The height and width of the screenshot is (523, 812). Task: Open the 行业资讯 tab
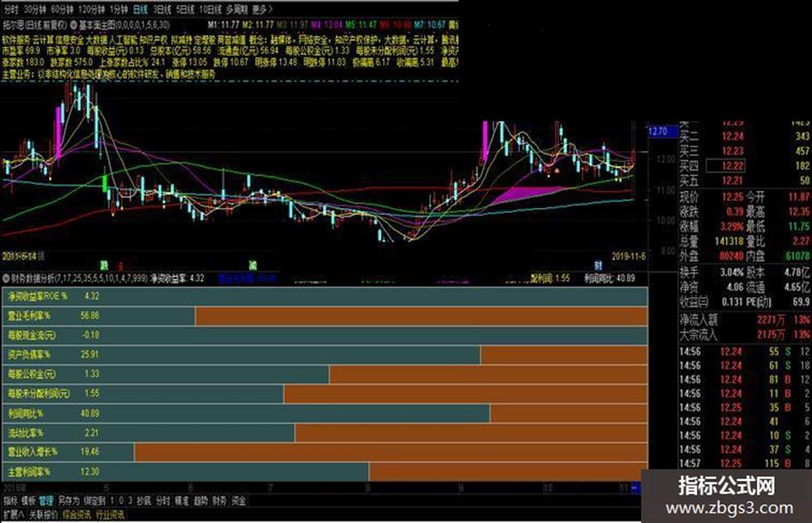[x=110, y=514]
